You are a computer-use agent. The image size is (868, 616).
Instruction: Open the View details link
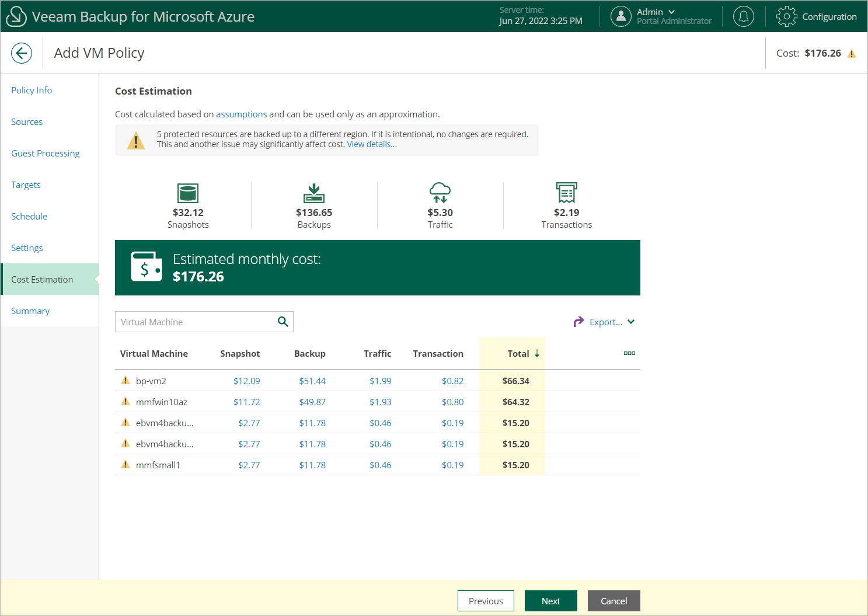372,144
